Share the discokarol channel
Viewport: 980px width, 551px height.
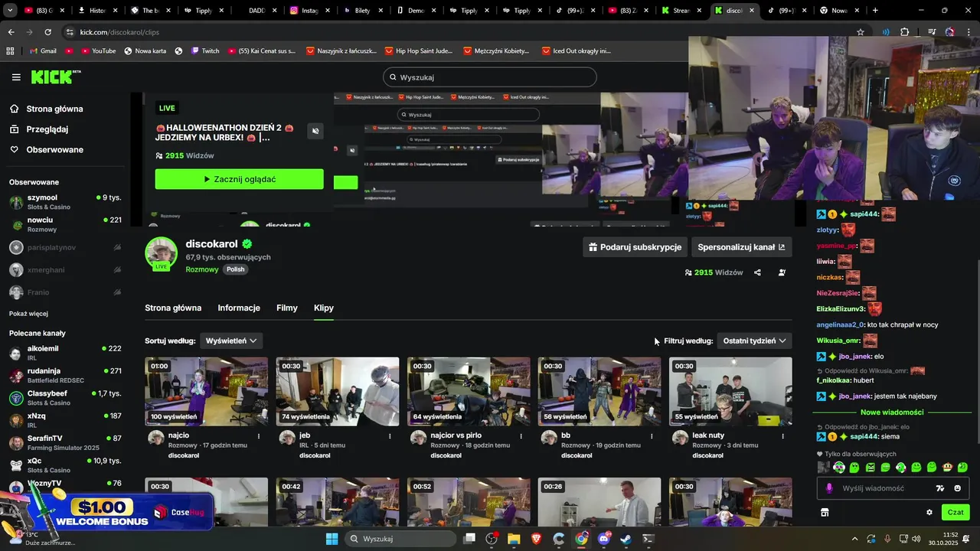click(x=757, y=272)
